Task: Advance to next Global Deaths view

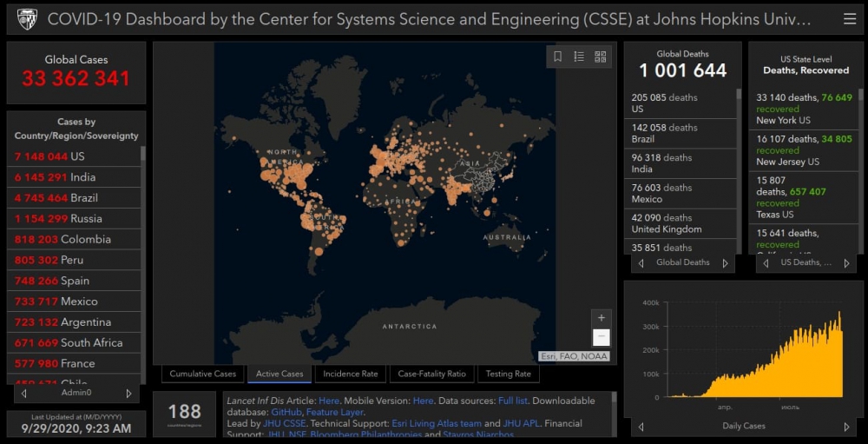Action: click(x=725, y=263)
